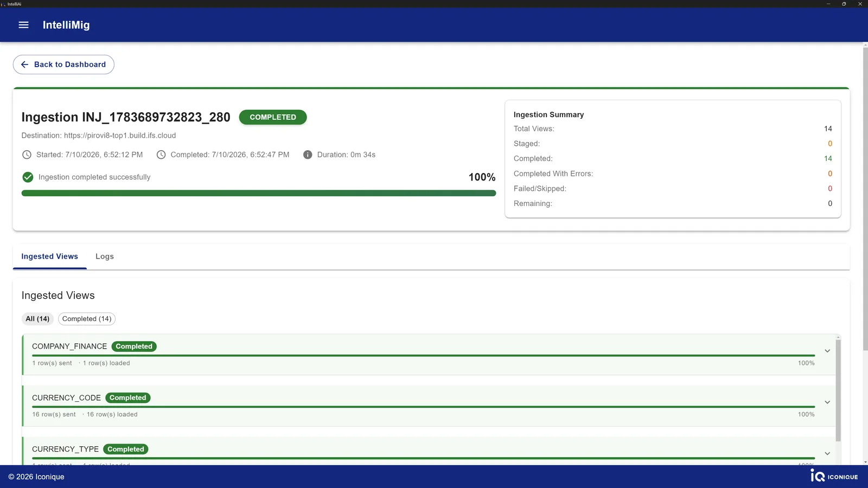This screenshot has width=868, height=488.
Task: Click the Completed badge on CURRENCY_TYPE
Action: click(126, 449)
